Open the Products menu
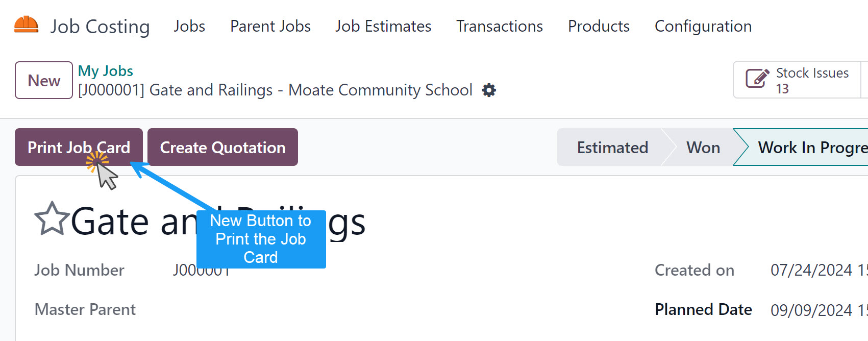Screen dimensions: 868x341 (599, 26)
